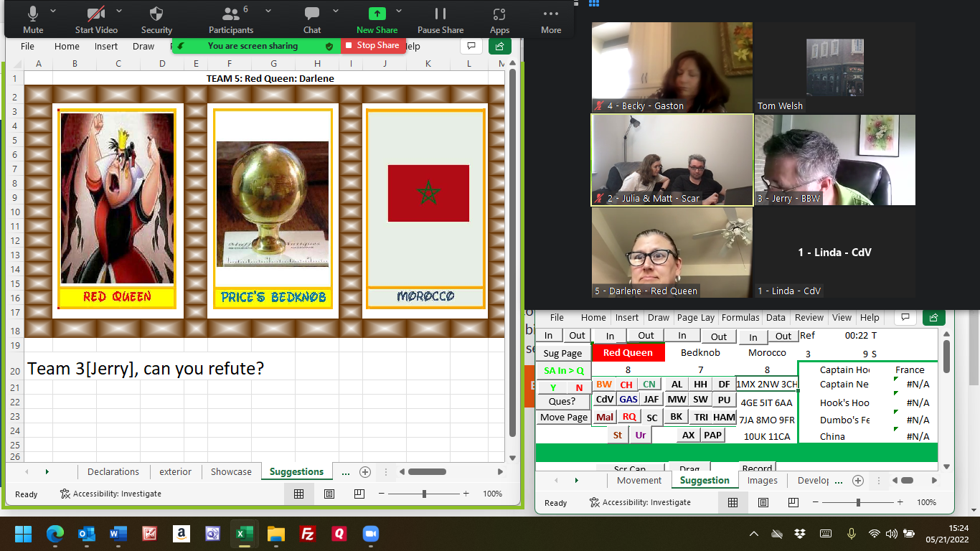The width and height of the screenshot is (980, 551).
Task: Open the Zoom Chat panel
Action: click(x=312, y=20)
